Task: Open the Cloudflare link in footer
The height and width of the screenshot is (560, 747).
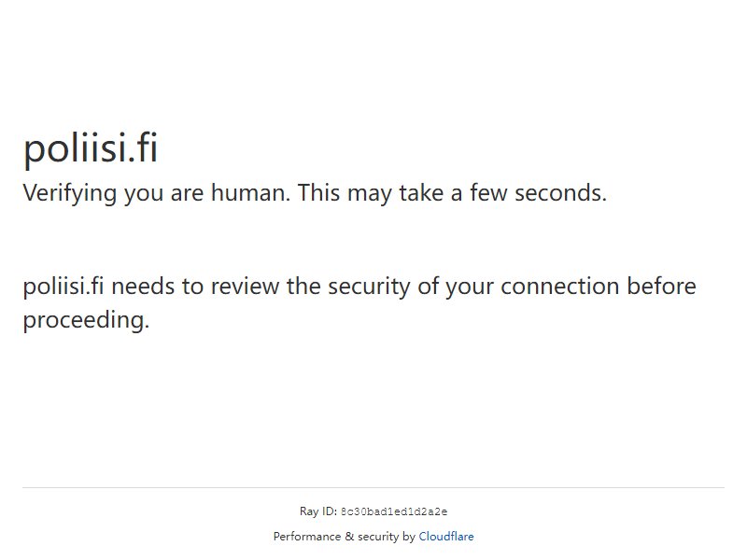Action: coord(446,536)
